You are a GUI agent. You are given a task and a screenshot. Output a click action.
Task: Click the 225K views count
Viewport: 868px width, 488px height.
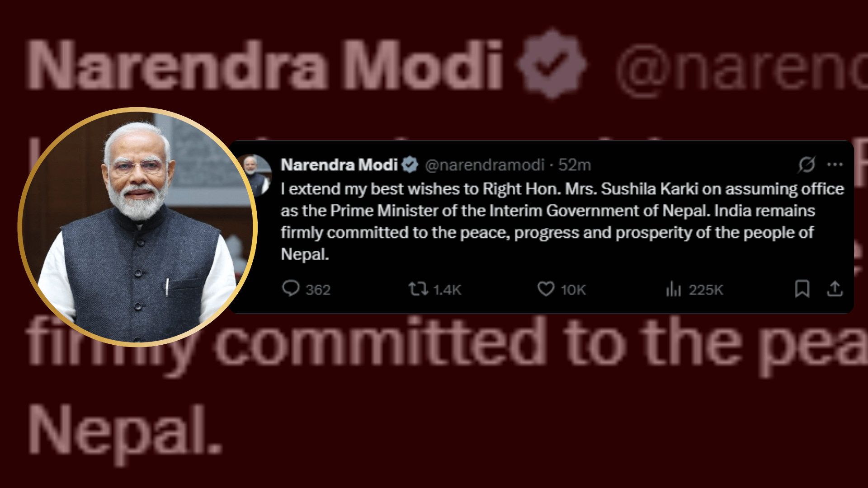706,290
